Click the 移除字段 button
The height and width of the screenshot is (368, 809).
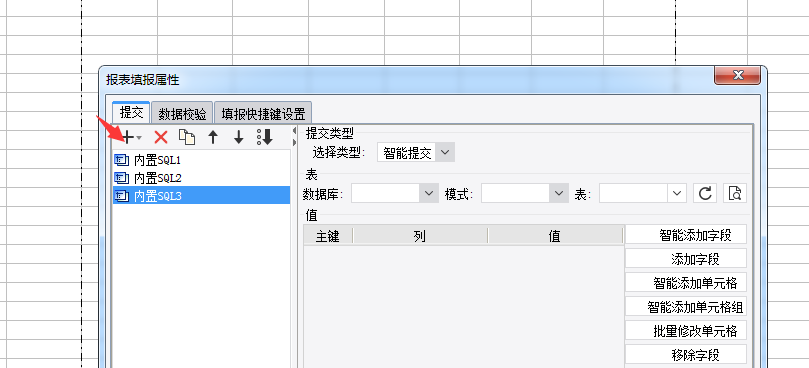686,355
